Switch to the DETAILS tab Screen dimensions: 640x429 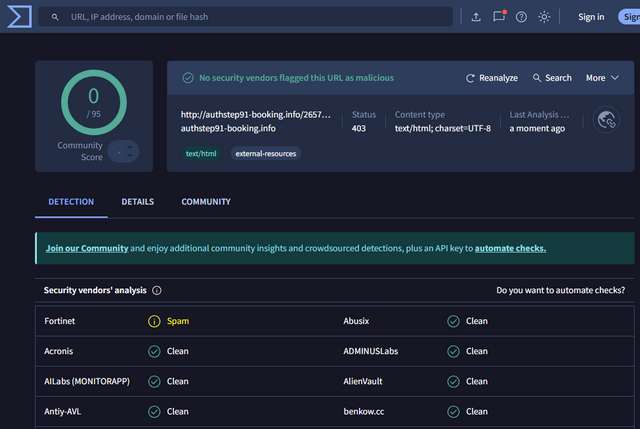138,202
